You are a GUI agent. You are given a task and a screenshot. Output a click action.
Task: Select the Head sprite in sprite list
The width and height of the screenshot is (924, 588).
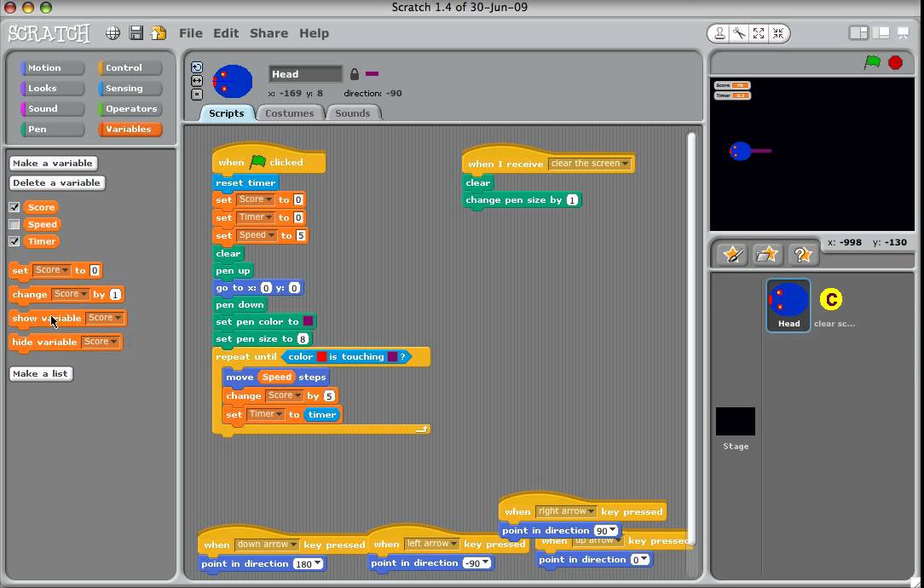[788, 305]
